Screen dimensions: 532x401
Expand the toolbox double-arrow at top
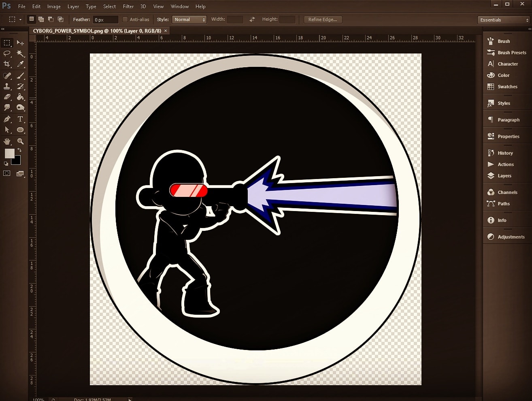click(3, 29)
